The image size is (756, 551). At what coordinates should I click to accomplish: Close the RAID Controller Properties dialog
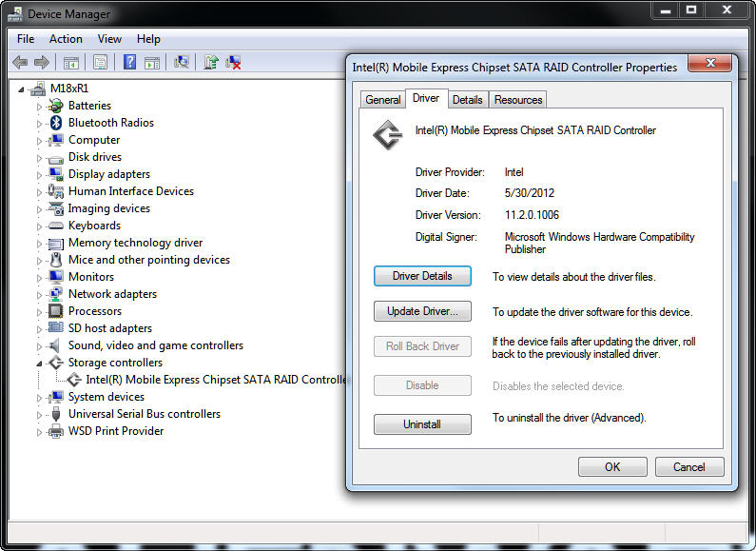point(710,63)
